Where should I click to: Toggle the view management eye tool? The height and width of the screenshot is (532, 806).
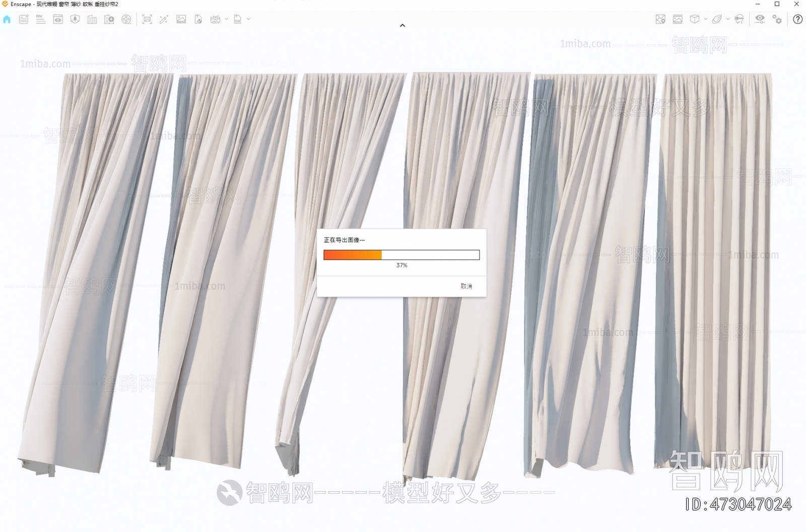(x=58, y=20)
